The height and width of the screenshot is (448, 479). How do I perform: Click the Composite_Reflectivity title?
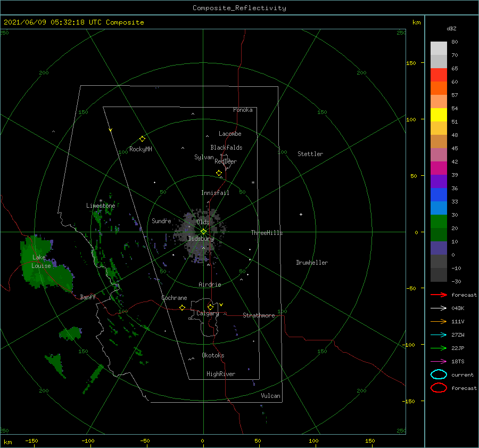point(240,8)
